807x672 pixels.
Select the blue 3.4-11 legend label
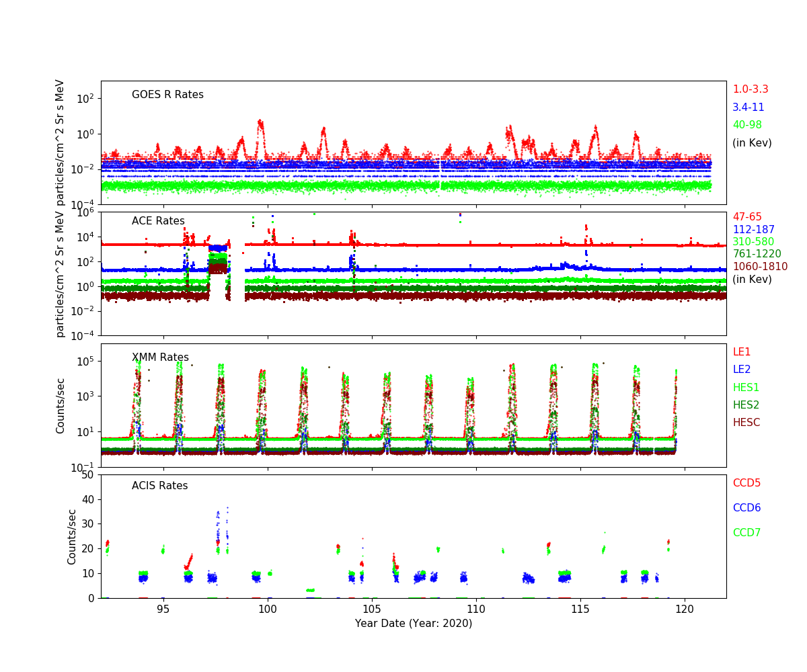(x=748, y=108)
